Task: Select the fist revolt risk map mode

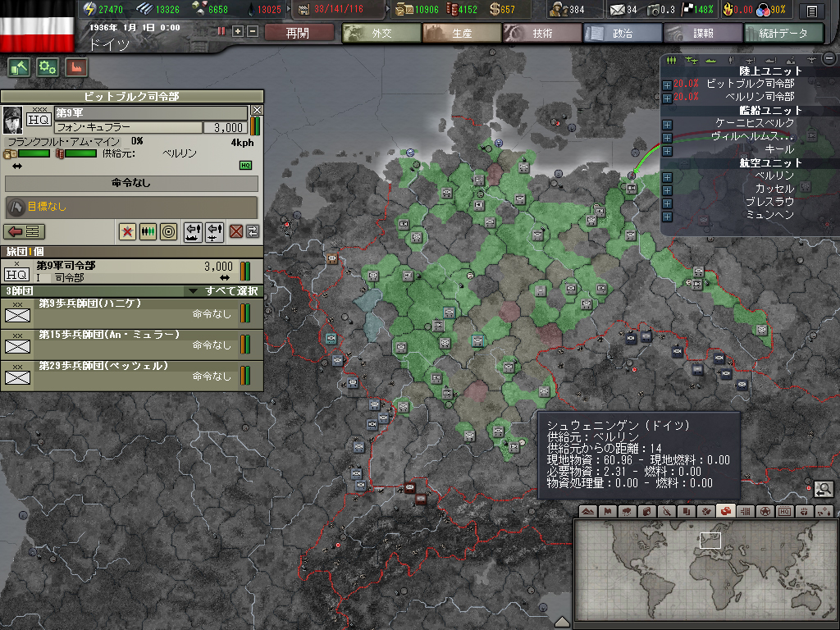Action: (x=804, y=511)
